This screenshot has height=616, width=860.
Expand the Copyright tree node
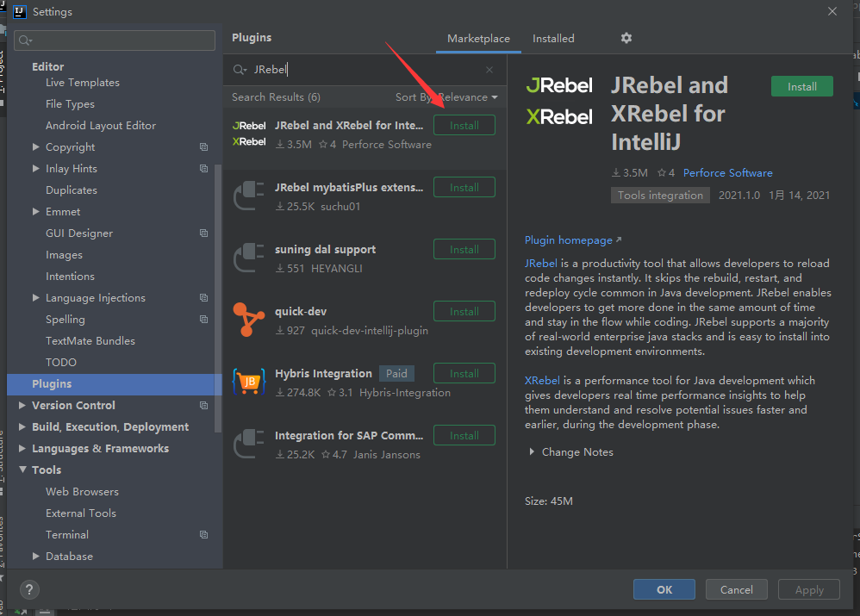35,147
